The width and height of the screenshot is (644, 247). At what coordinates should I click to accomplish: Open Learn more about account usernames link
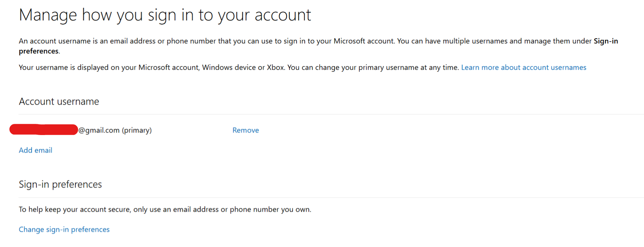tap(523, 67)
